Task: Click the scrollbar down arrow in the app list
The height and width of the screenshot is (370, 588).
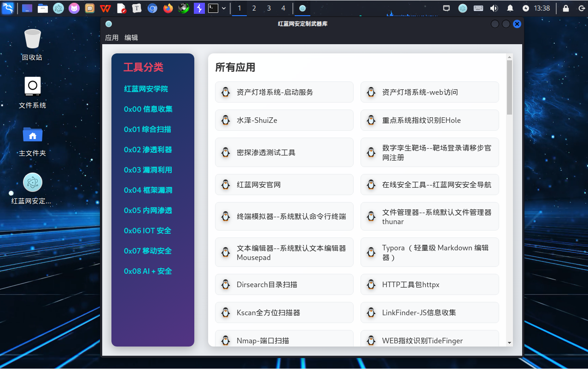Action: pyautogui.click(x=509, y=343)
